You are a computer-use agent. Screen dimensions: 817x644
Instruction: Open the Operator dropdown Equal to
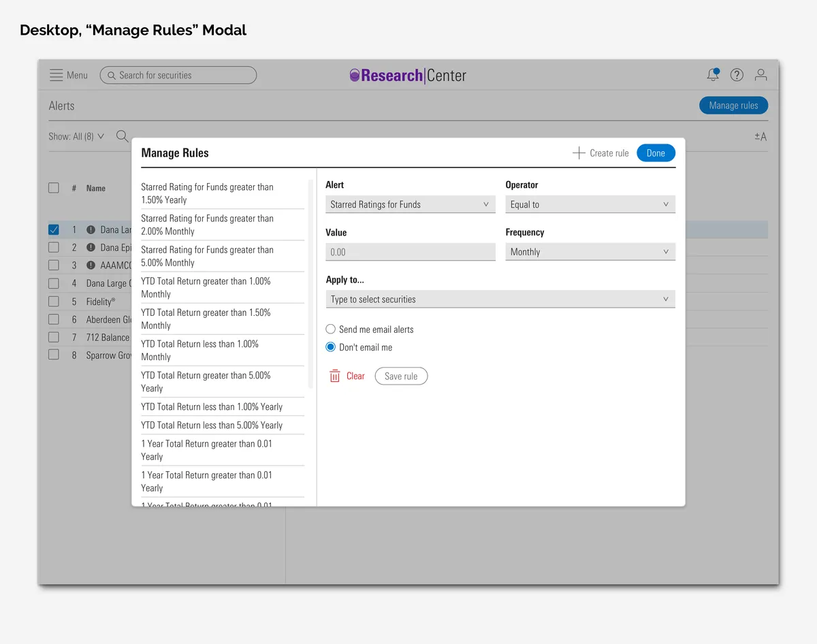pyautogui.click(x=590, y=204)
